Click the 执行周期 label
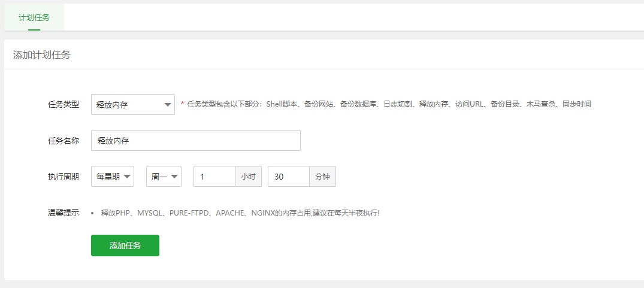The height and width of the screenshot is (288, 644). tap(64, 177)
